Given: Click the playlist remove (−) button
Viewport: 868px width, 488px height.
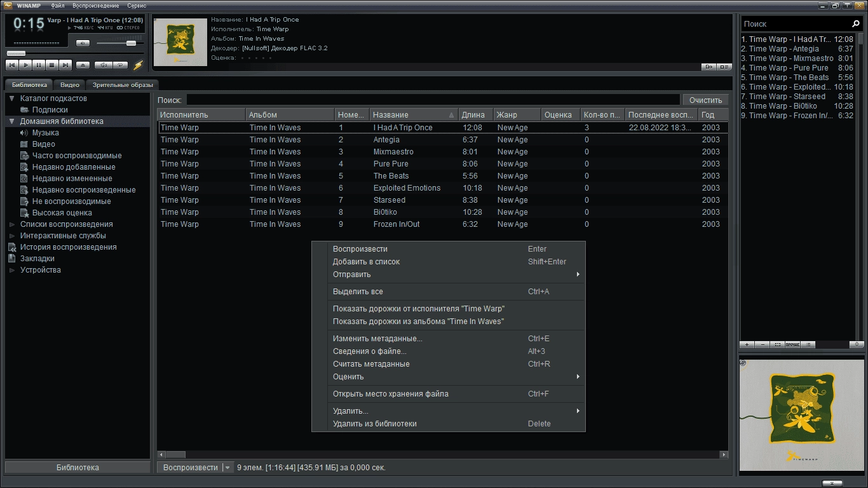Looking at the screenshot, I should (763, 344).
